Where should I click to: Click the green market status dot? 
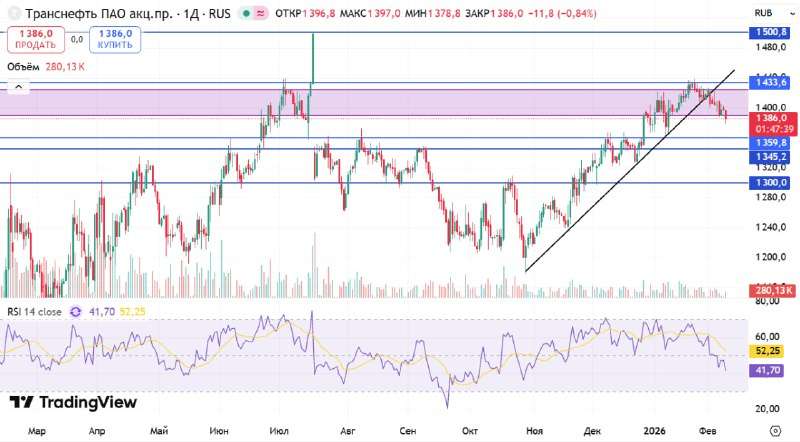point(246,14)
